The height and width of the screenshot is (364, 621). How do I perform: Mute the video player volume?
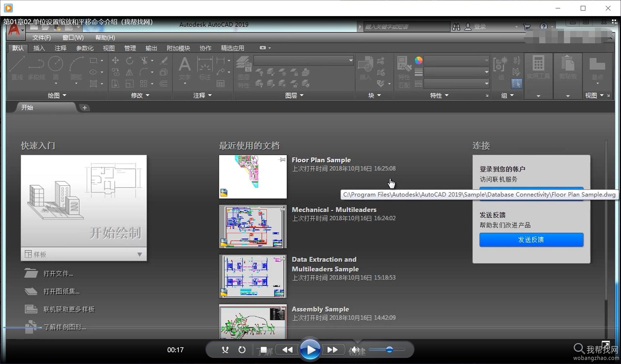coord(355,350)
